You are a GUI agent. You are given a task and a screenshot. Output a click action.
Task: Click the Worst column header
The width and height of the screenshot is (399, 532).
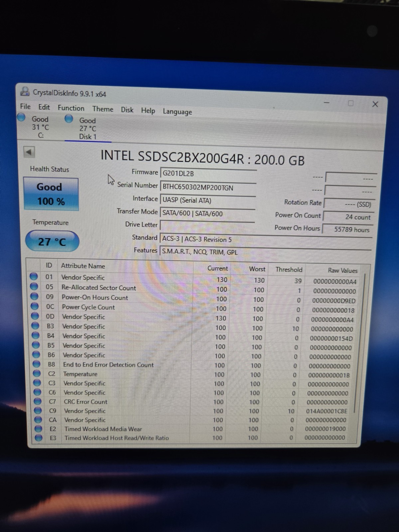257,269
